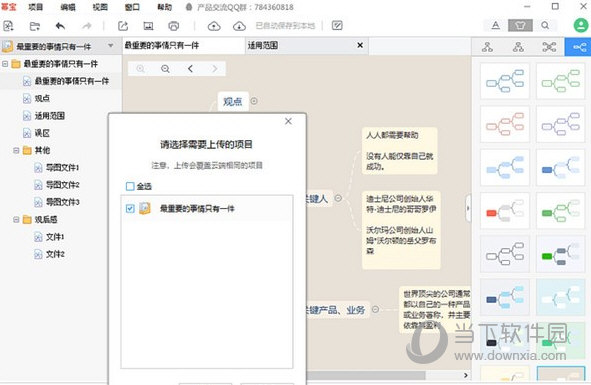Click the new file toolbar icon

pos(8,26)
